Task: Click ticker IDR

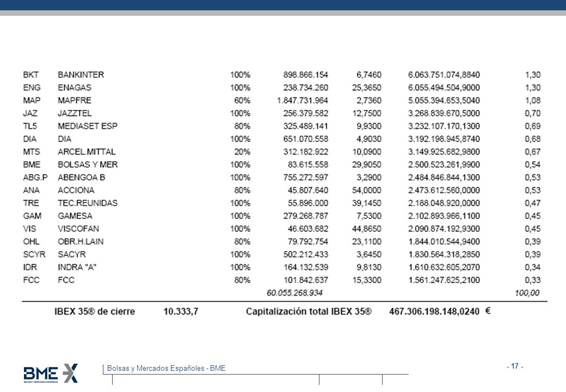Action: [x=30, y=267]
